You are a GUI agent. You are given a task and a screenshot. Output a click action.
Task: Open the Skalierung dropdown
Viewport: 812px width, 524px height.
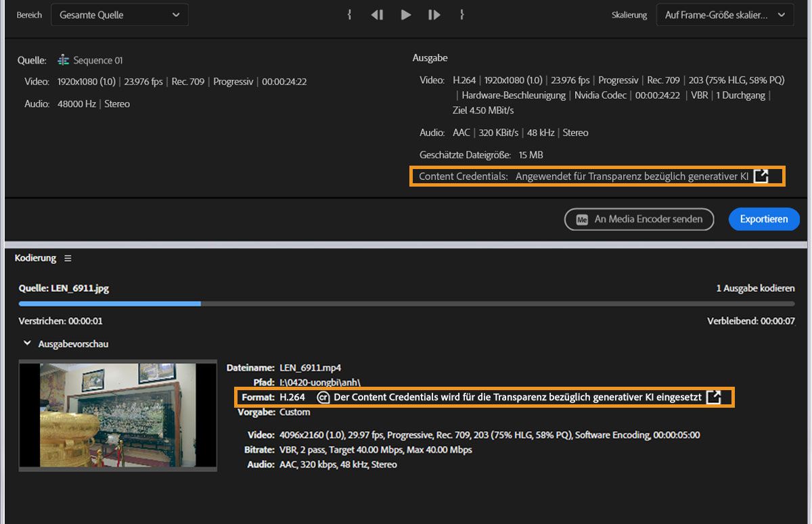click(x=725, y=14)
